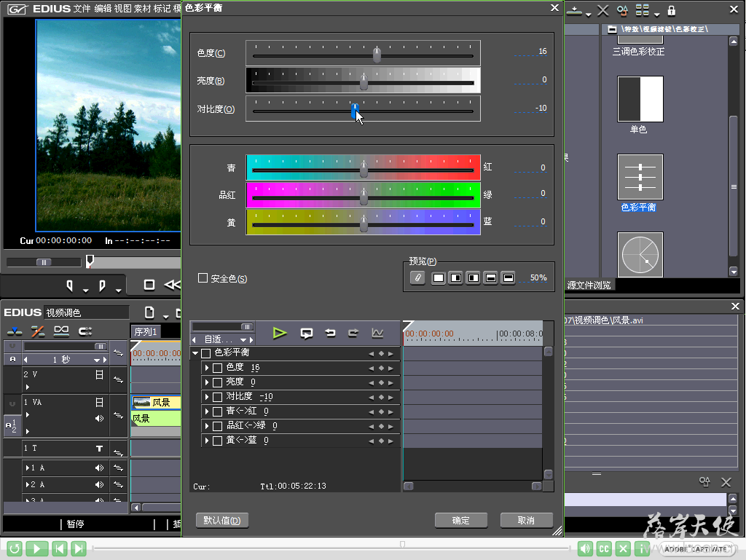Click the Set Out point marker icon

tap(102, 285)
